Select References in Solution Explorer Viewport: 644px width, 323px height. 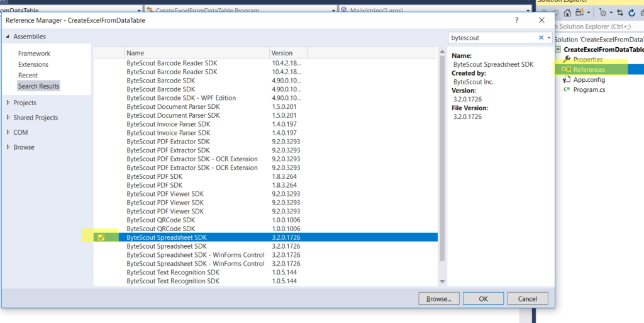click(589, 69)
